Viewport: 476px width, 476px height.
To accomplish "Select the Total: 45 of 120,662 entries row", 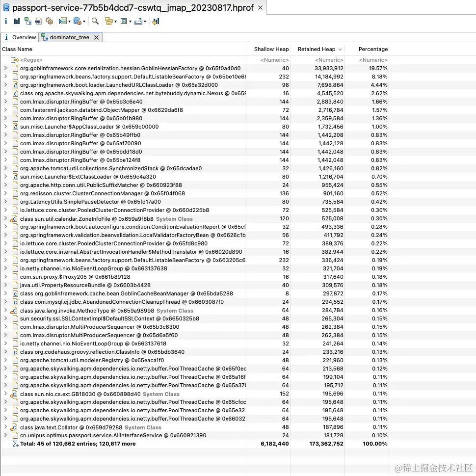I will point(195,444).
